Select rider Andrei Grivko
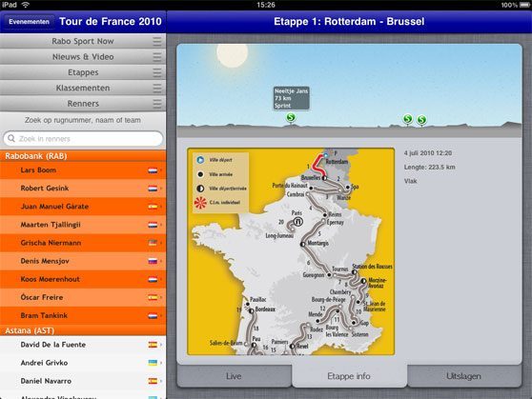532x399 pixels. click(x=83, y=363)
